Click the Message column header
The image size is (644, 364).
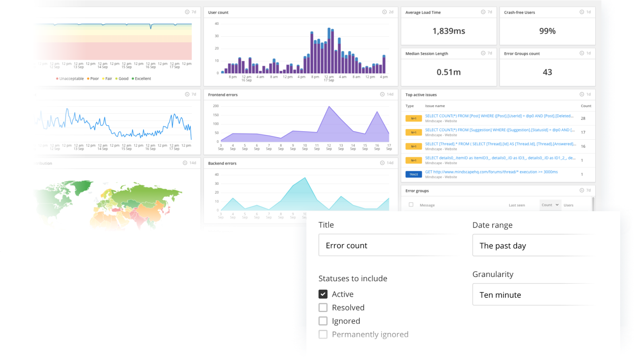[427, 205]
